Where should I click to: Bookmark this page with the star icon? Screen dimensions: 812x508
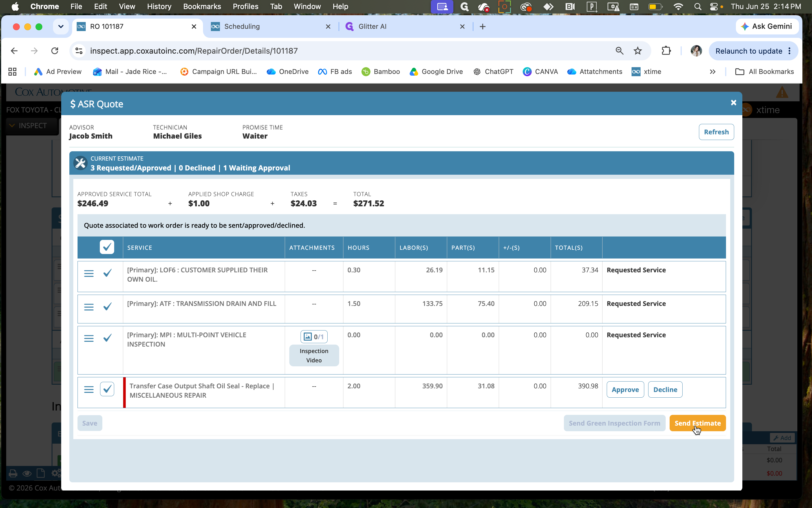point(637,51)
